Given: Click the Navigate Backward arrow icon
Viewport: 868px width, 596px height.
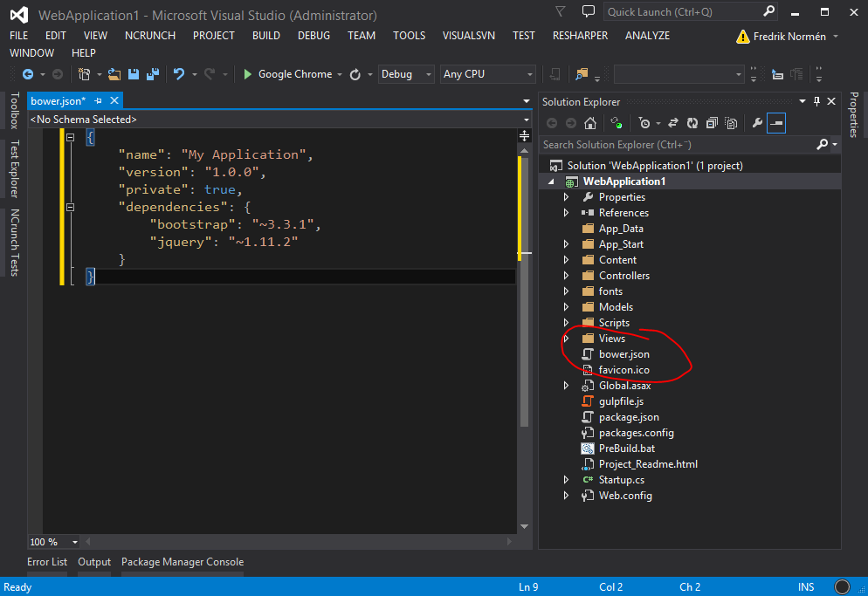Looking at the screenshot, I should click(x=28, y=74).
